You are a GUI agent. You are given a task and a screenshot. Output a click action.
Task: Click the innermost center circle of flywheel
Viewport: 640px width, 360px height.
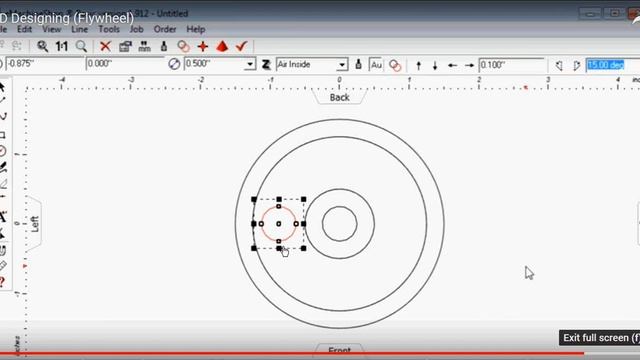point(340,224)
